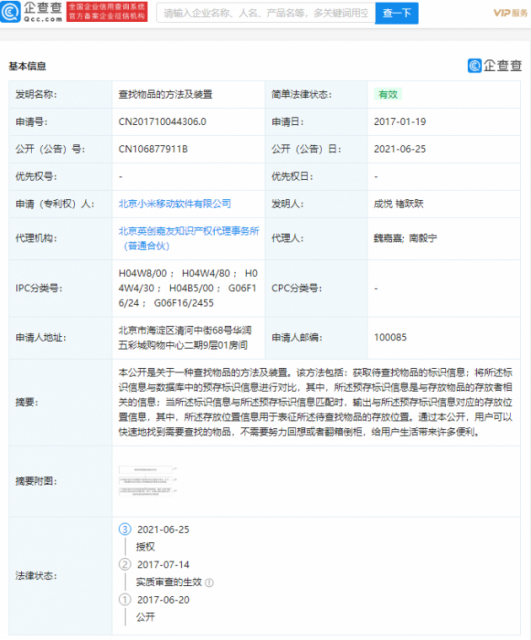Image resolution: width=531 pixels, height=640 pixels.
Task: Click the 查一下 search button
Action: click(x=397, y=13)
